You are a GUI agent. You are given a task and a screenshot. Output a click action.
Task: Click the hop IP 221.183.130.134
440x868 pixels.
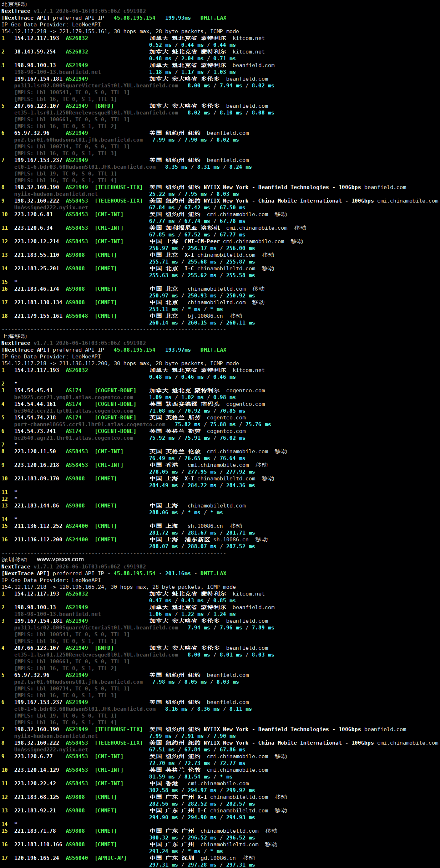tap(38, 302)
